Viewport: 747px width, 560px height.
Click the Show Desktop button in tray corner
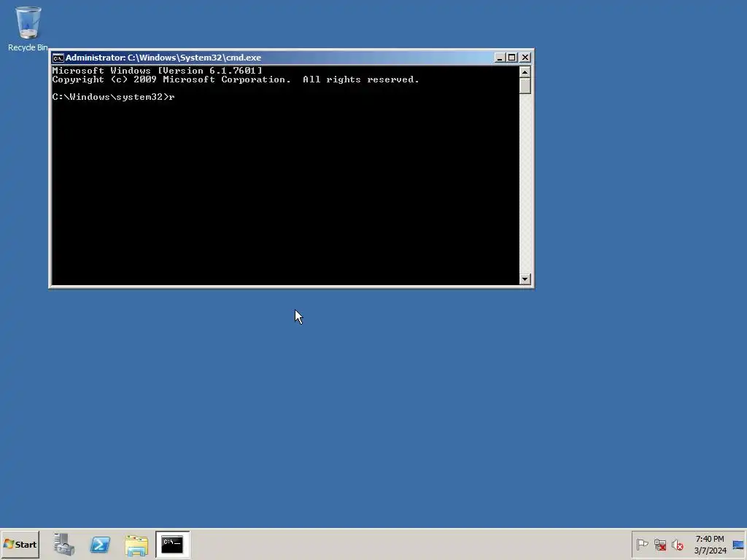coord(738,544)
